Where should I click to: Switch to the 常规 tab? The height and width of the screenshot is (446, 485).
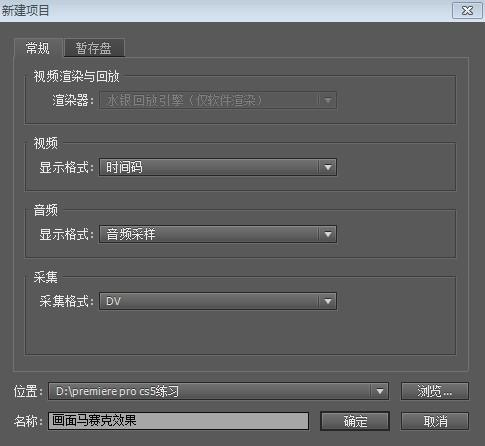click(x=38, y=48)
